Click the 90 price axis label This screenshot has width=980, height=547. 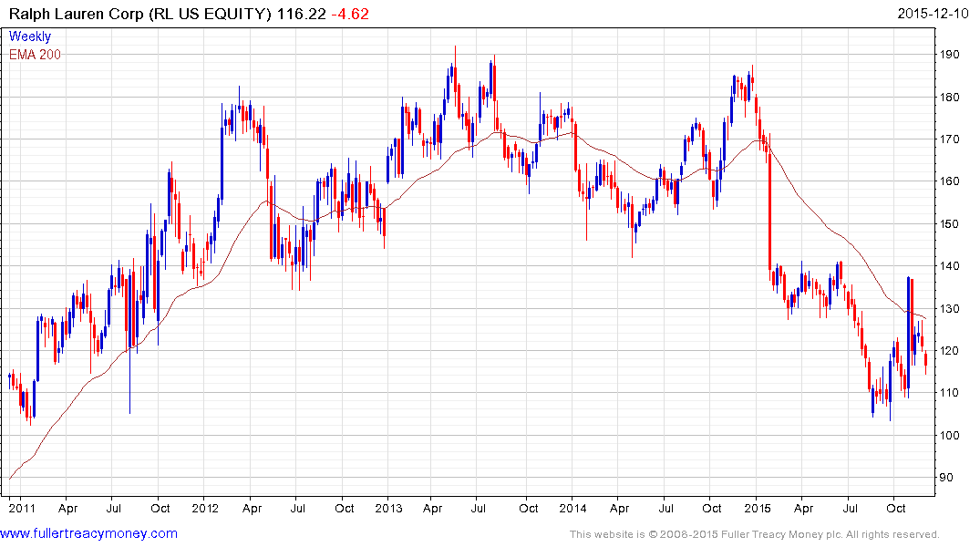click(947, 478)
